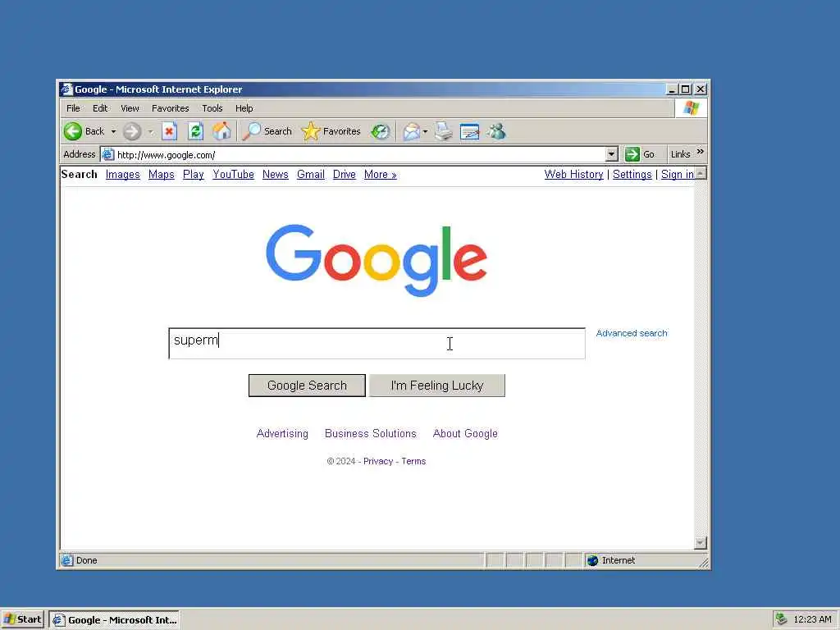The height and width of the screenshot is (630, 840).
Task: Expand the Forward button history dropdown
Action: click(151, 131)
